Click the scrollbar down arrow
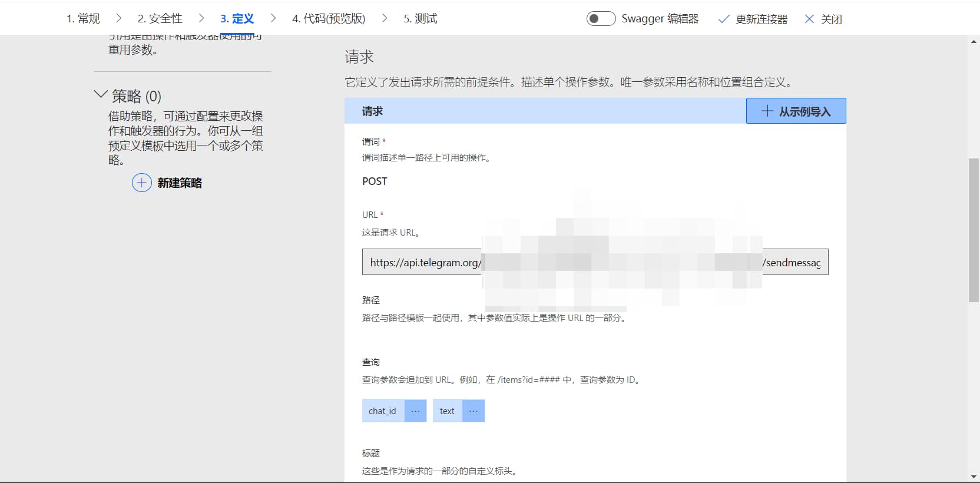 pos(974,477)
